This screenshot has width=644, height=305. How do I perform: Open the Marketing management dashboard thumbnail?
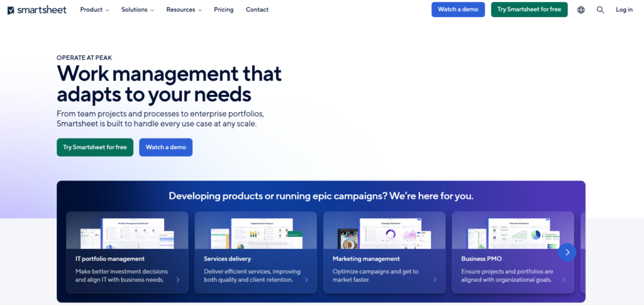click(384, 231)
